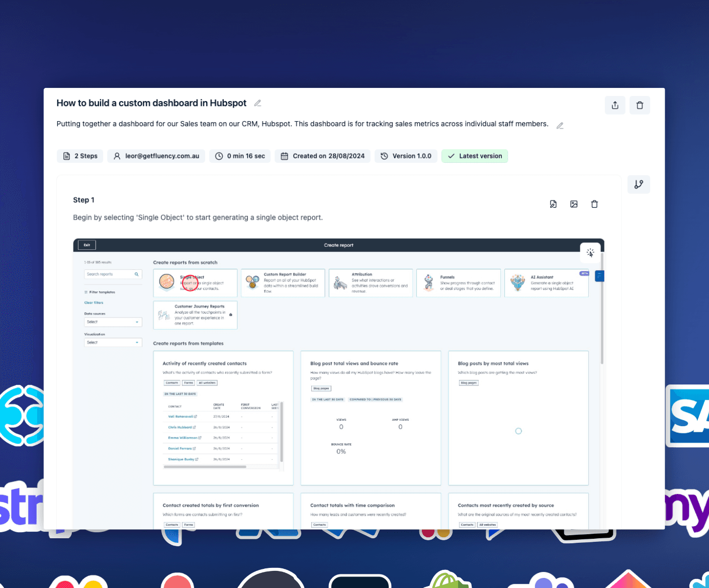Click the 'Create reports from scratch' heading

point(185,262)
